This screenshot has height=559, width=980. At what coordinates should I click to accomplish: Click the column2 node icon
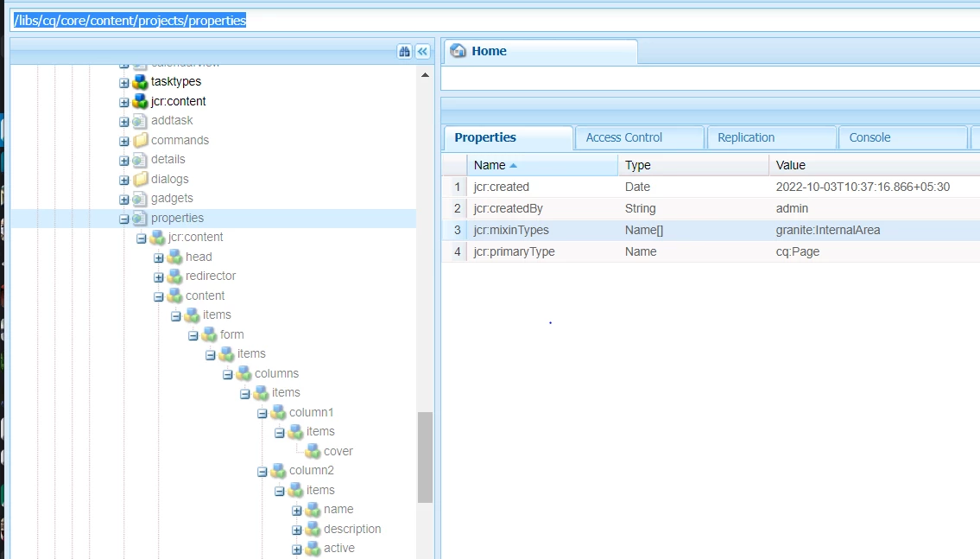tap(278, 471)
